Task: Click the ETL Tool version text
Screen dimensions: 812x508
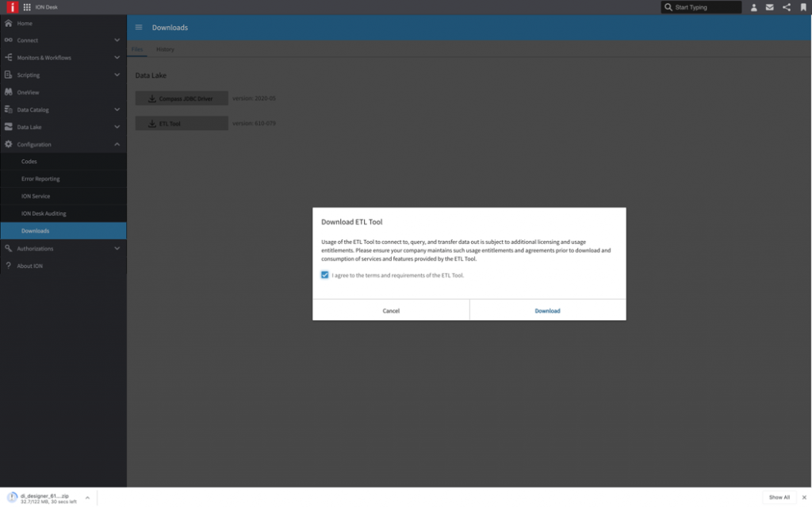Action: (254, 123)
